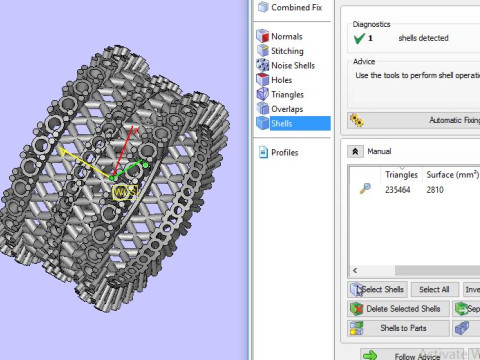Select the Overlaps fix icon
Image resolution: width=480 pixels, height=360 pixels.
pos(263,109)
